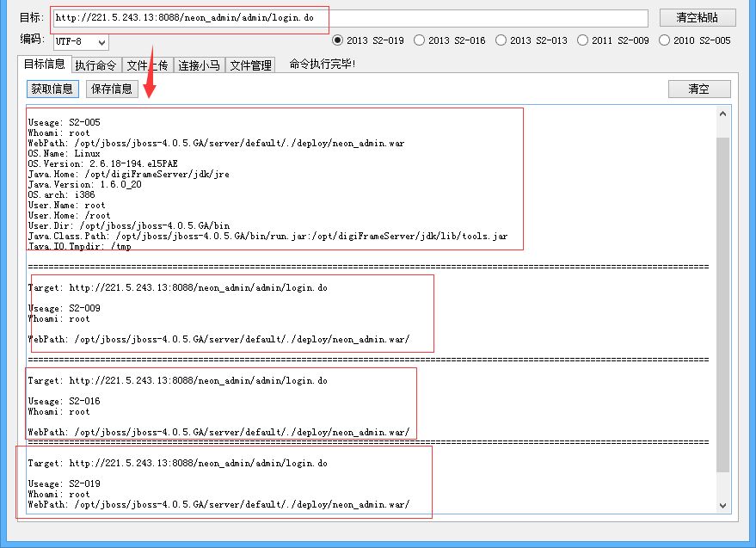Screen dimensions: 756x548
Task: Select the 2013 S2-016 radio button
Action: (x=450, y=40)
